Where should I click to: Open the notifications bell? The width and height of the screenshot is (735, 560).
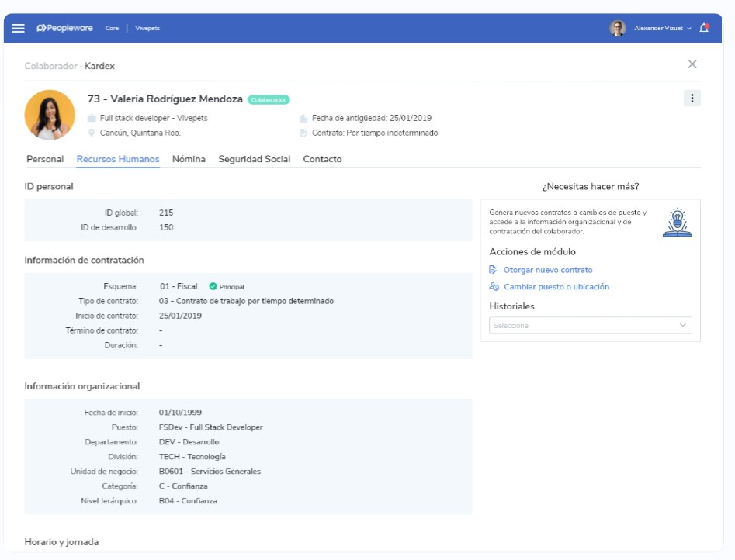point(704,28)
